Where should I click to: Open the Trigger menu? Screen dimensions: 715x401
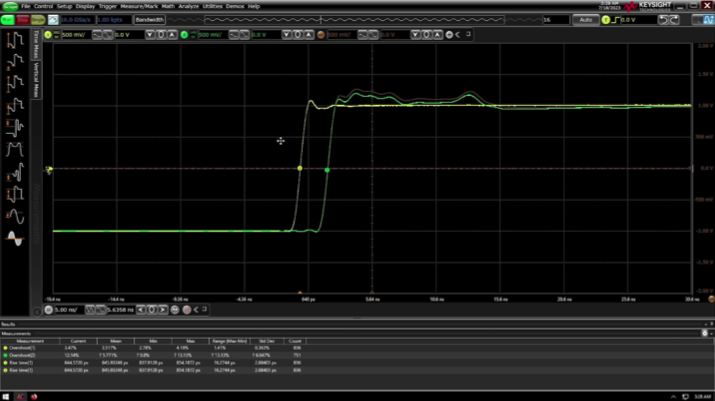(108, 6)
